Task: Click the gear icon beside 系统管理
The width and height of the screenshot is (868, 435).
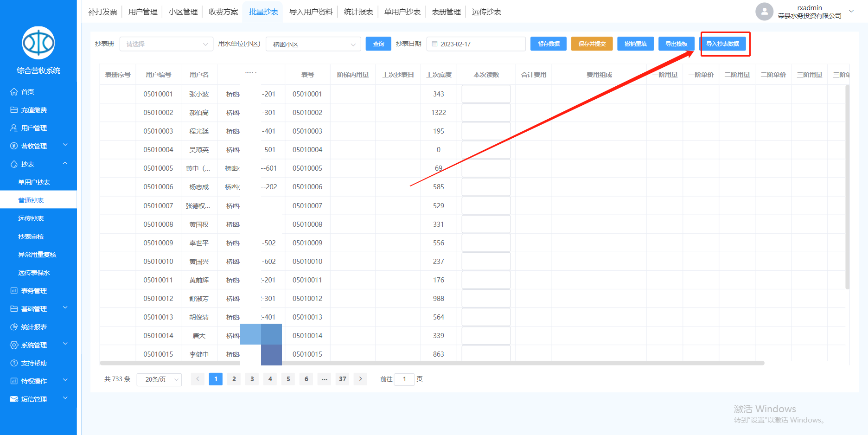Action: [x=14, y=345]
